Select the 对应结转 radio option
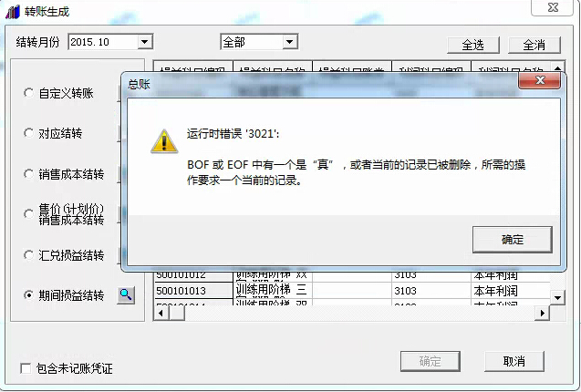Screen dimensions: 581x392 (x=28, y=133)
